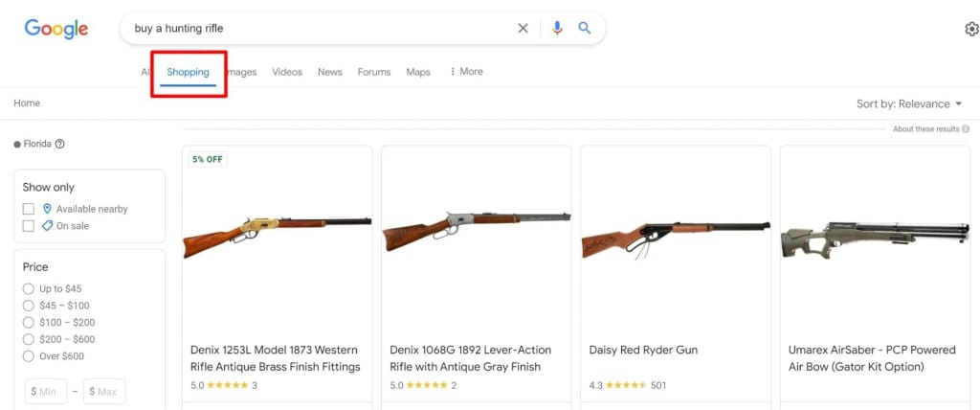Click the Florida location help icon
Viewport: 980px width, 410px height.
(60, 145)
